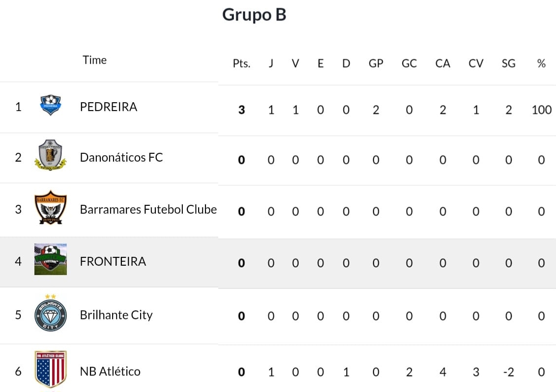The height and width of the screenshot is (392, 556).
Task: Select the FRONTEIRA team badge image
Action: 50,259
